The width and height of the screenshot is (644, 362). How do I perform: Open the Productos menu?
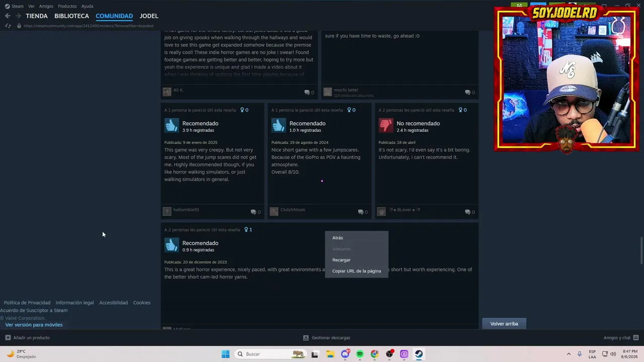pyautogui.click(x=67, y=6)
